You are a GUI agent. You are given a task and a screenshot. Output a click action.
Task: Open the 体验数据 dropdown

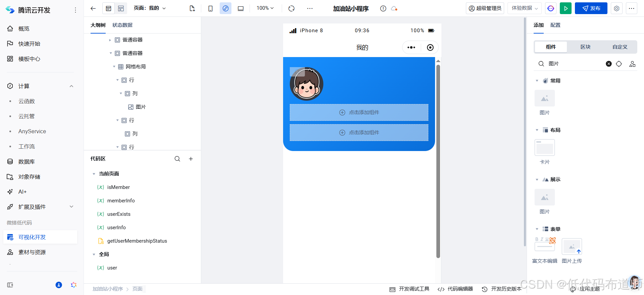[525, 8]
